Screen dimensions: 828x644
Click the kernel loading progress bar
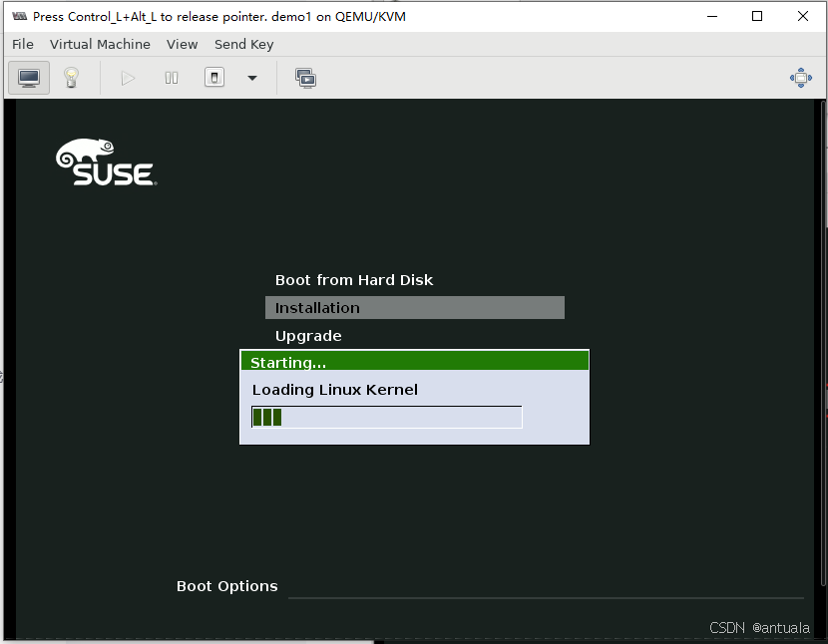pyautogui.click(x=386, y=417)
